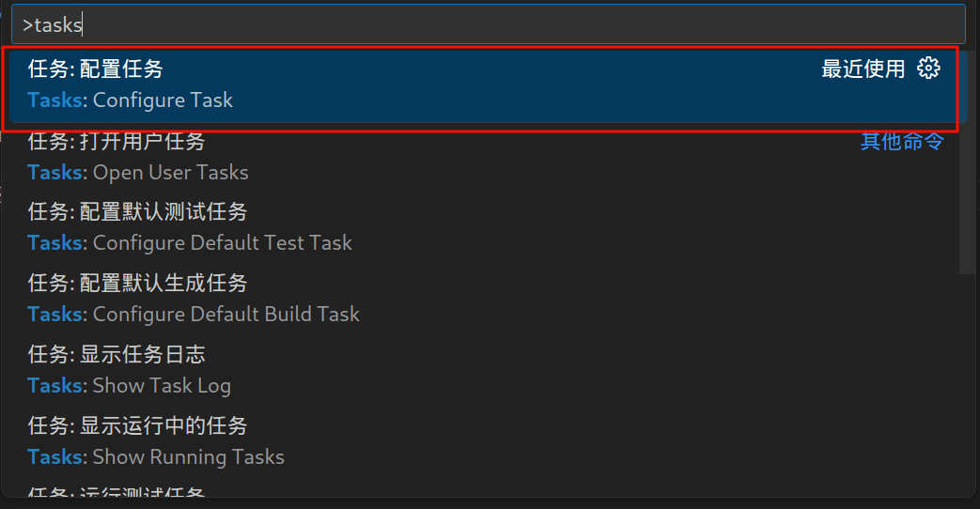
Task: Choose the 任务: 打开用户任务 entry
Action: [x=117, y=142]
